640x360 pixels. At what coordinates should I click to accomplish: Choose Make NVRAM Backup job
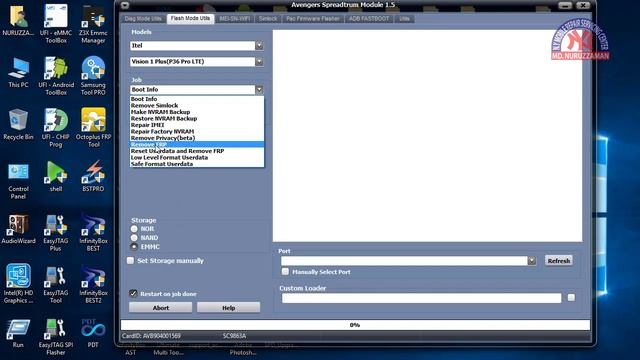[x=197, y=112]
